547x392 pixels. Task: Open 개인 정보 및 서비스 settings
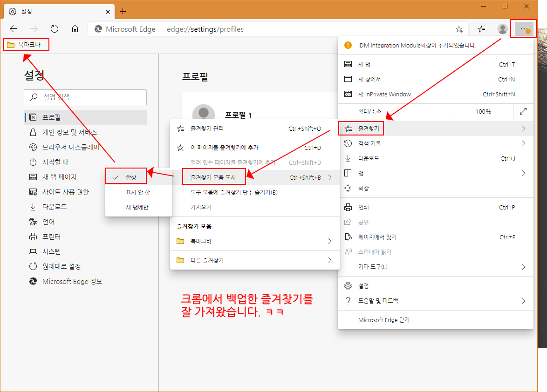pos(85,132)
